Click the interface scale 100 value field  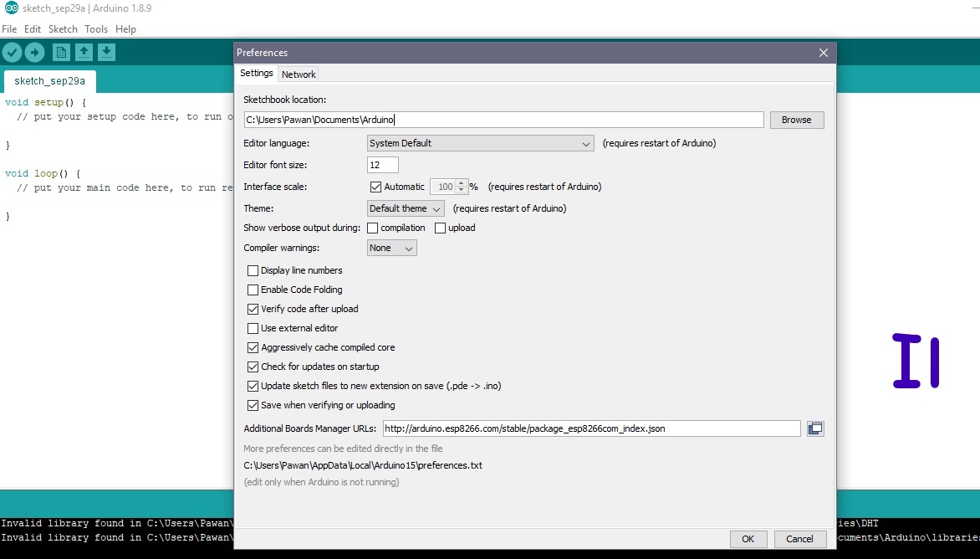(x=444, y=187)
